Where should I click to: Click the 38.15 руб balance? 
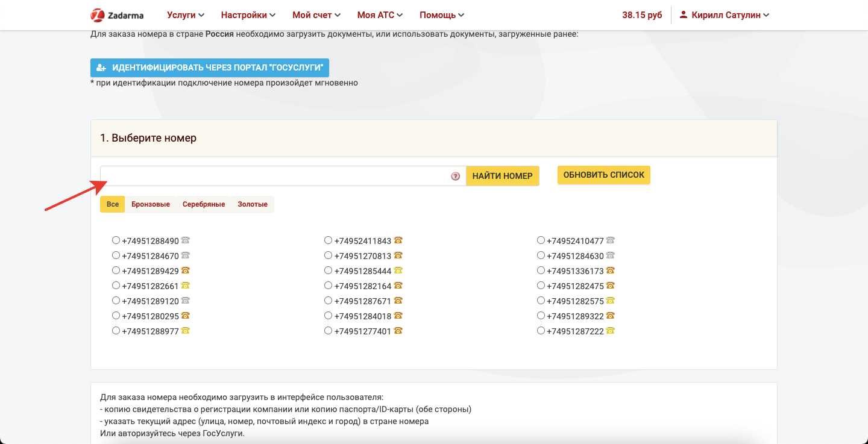(x=642, y=15)
